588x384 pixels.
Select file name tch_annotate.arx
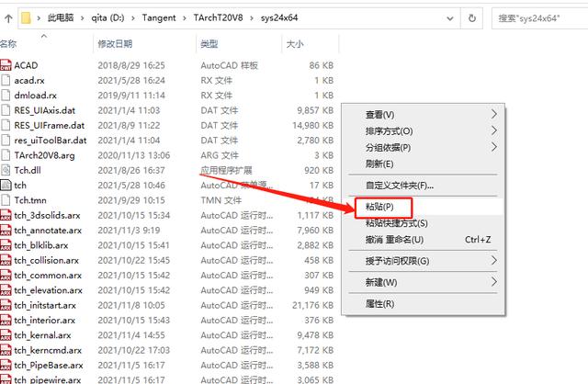pos(48,231)
